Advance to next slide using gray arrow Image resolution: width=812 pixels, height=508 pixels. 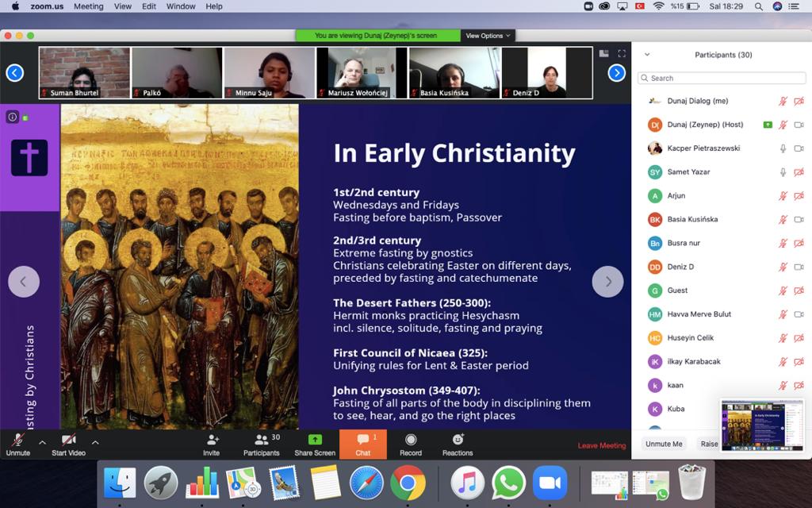coord(607,282)
